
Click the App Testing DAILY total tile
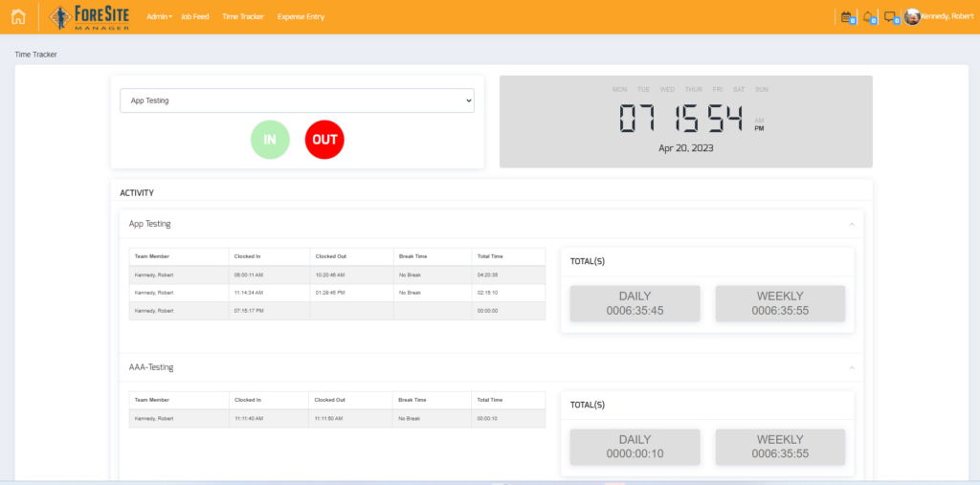[x=635, y=303]
